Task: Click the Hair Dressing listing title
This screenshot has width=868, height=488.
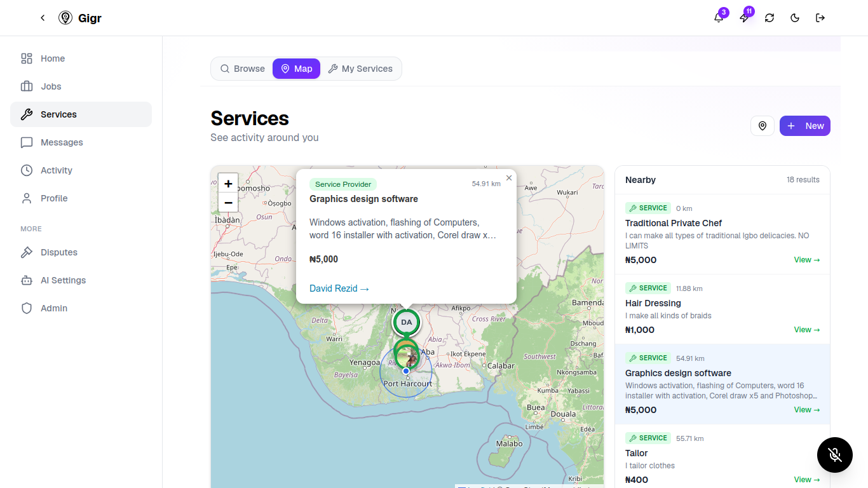Action: 653,303
